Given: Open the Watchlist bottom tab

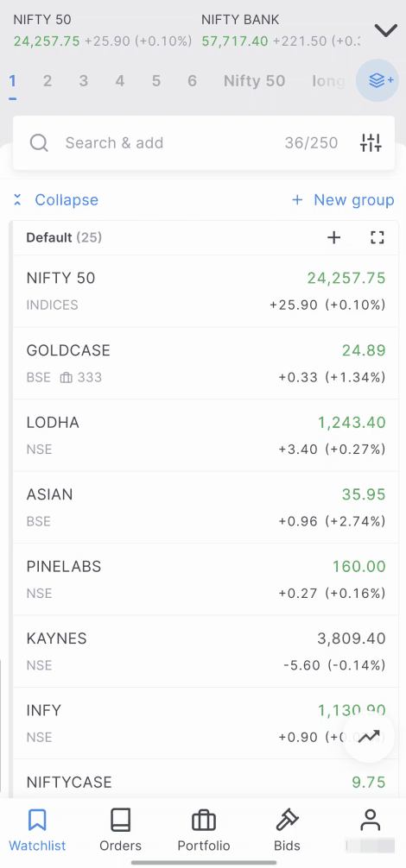Looking at the screenshot, I should point(37,830).
